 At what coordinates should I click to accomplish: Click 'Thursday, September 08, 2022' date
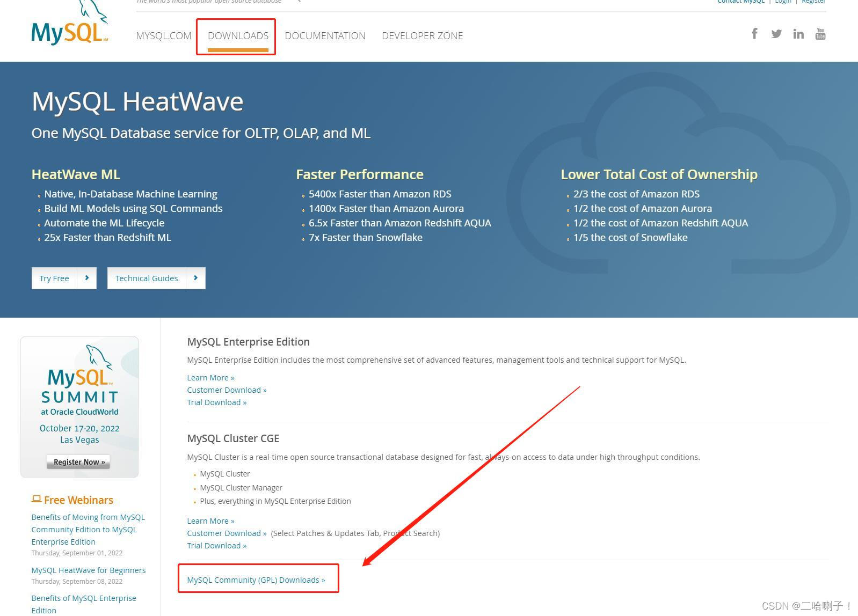tap(77, 582)
